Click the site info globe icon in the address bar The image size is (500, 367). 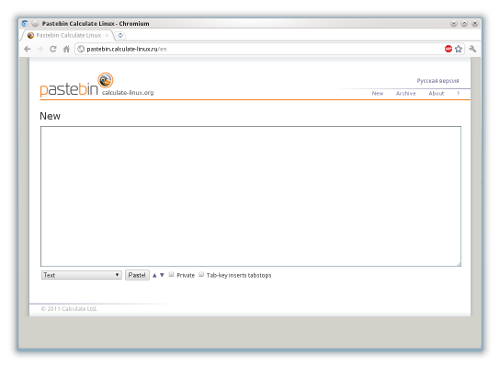(x=81, y=49)
